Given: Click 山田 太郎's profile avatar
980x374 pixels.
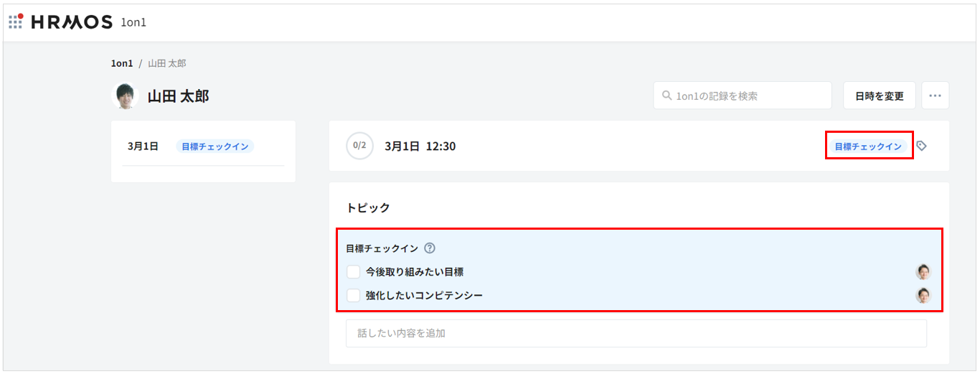Looking at the screenshot, I should pyautogui.click(x=126, y=96).
